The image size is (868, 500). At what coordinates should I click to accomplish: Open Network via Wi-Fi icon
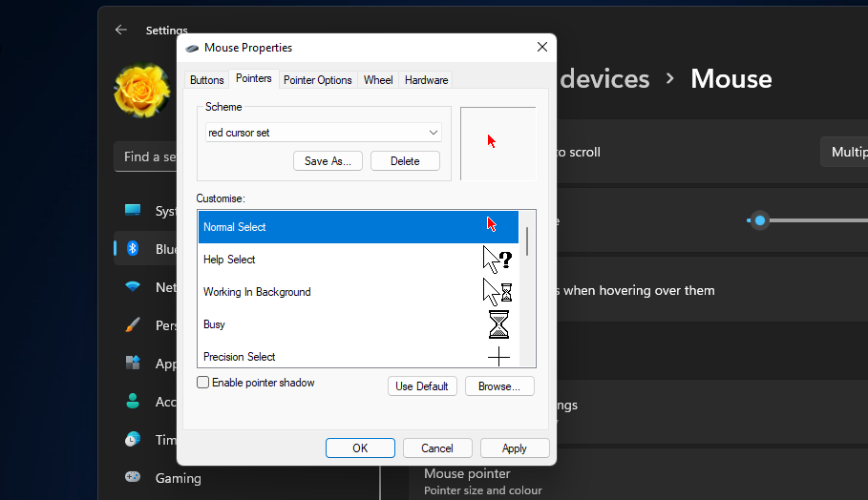point(133,286)
